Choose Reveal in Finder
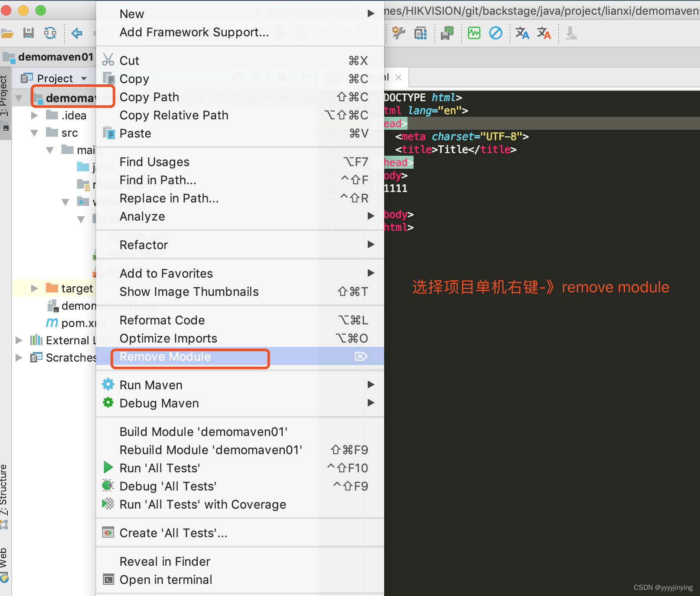 point(240,561)
